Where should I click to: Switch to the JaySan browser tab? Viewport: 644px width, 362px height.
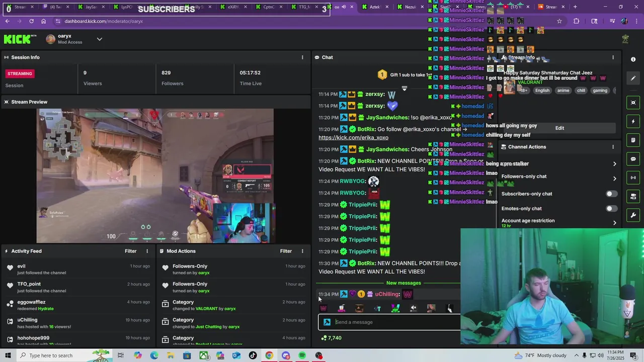[91, 7]
